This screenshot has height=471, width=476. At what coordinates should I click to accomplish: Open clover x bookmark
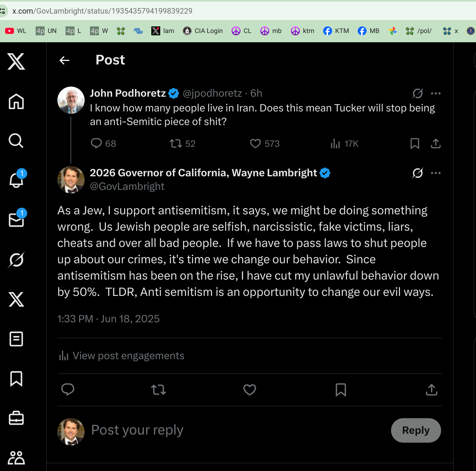451,31
